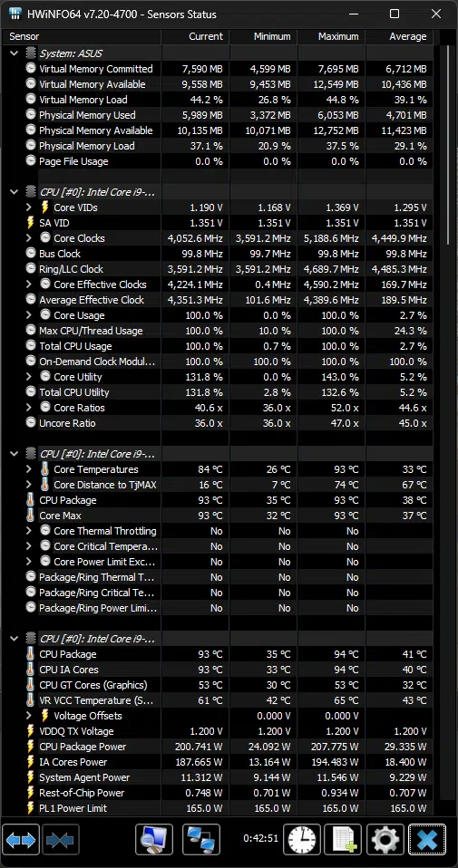Expand the Core Clocks row
The image size is (458, 868).
coord(29,238)
